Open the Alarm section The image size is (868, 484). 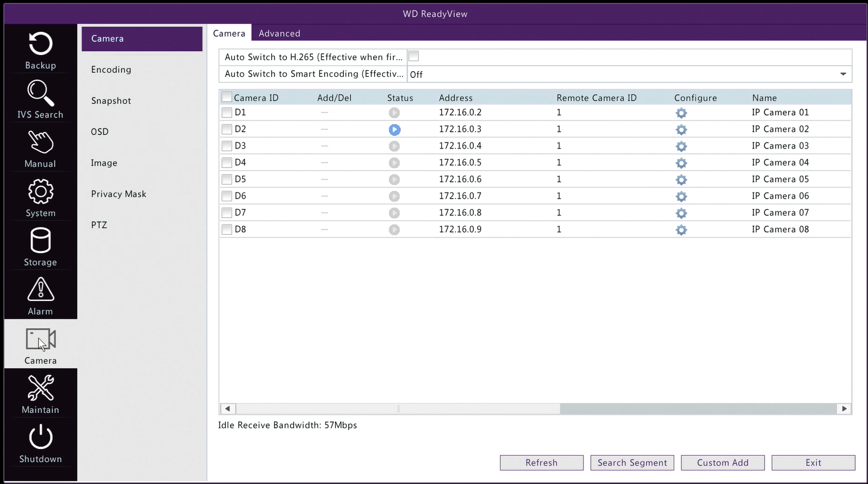41,296
